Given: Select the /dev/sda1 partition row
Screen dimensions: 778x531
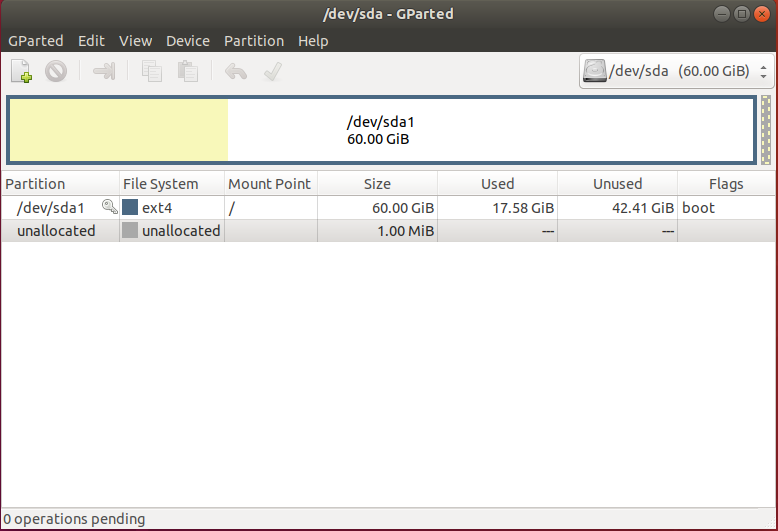Looking at the screenshot, I should coord(388,207).
